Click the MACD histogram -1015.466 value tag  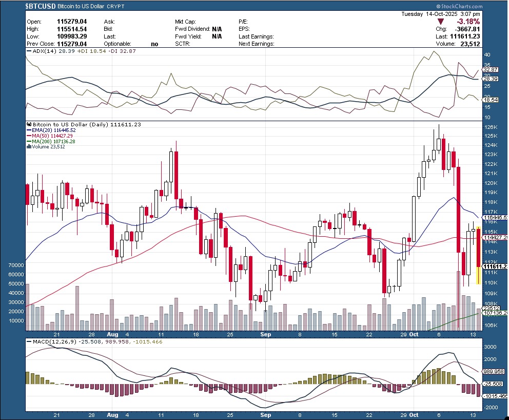pyautogui.click(x=495, y=396)
